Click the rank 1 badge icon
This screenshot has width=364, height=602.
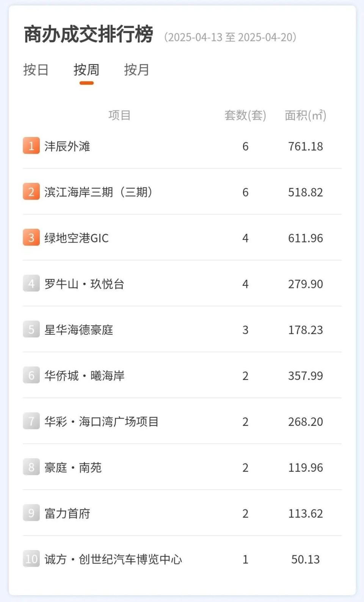31,146
